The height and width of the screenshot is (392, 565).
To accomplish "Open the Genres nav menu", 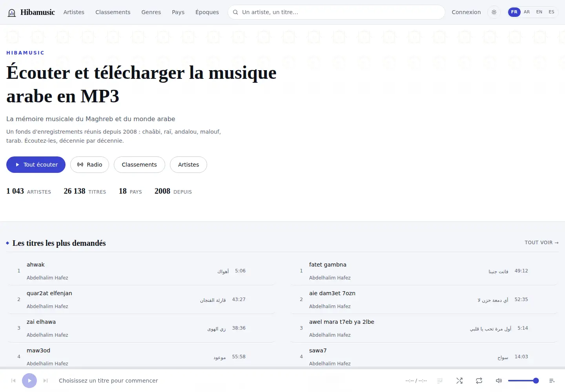I will [151, 12].
